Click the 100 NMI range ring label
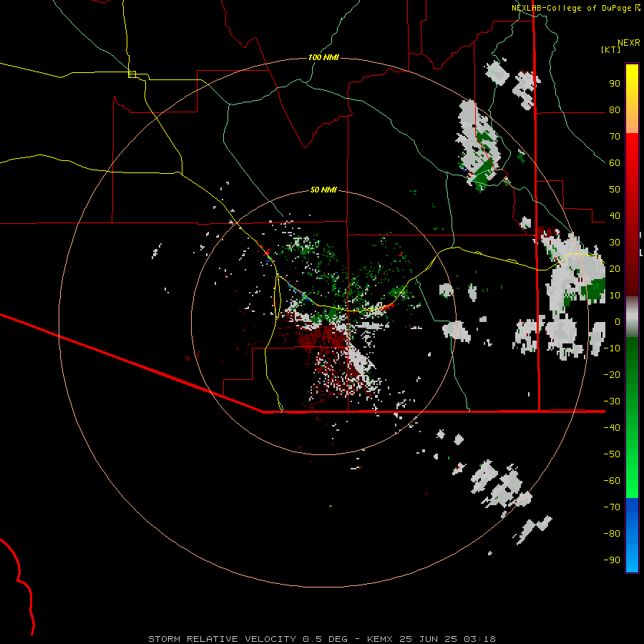This screenshot has width=644, height=644. click(x=323, y=57)
